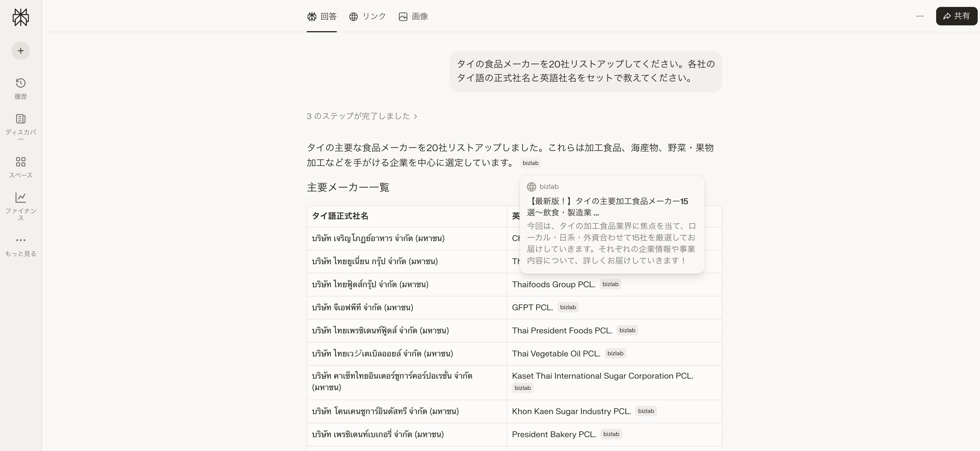This screenshot has width=980, height=451.
Task: Switch to the リンク tab
Action: [368, 16]
